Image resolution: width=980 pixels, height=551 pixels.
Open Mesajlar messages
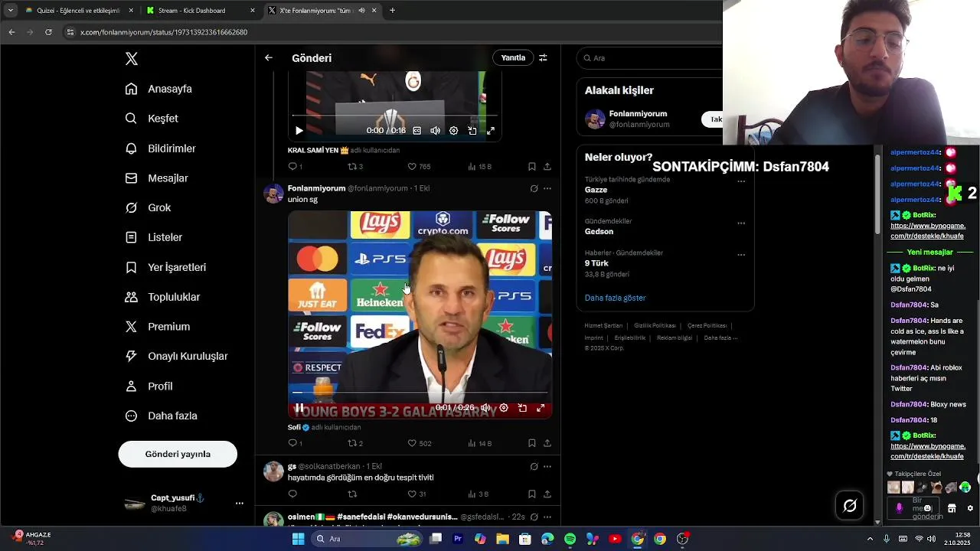point(157,178)
